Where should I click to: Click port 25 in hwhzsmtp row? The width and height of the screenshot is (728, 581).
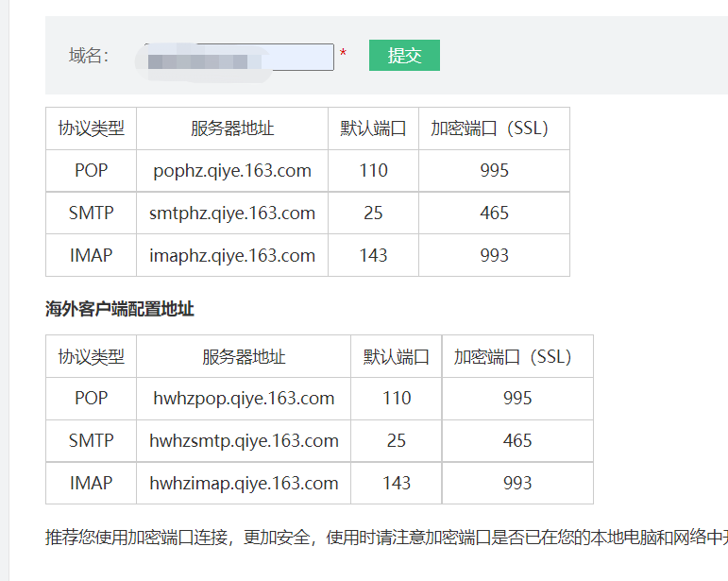click(397, 440)
